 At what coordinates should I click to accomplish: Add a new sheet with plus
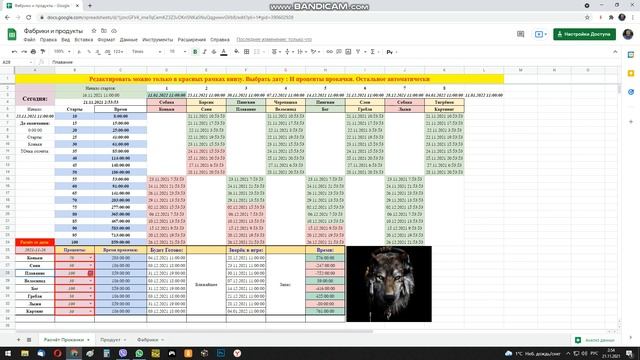[18, 340]
